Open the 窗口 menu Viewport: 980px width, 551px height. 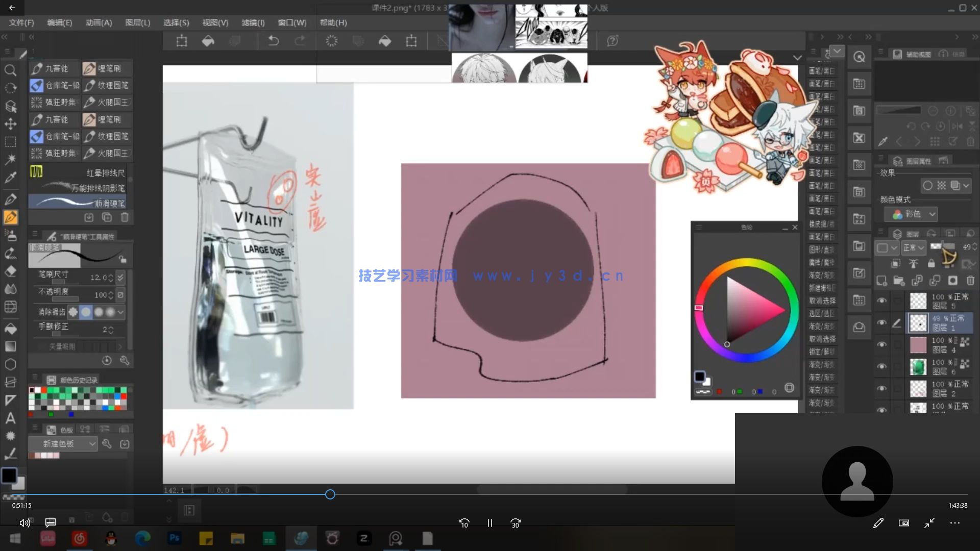pyautogui.click(x=291, y=22)
